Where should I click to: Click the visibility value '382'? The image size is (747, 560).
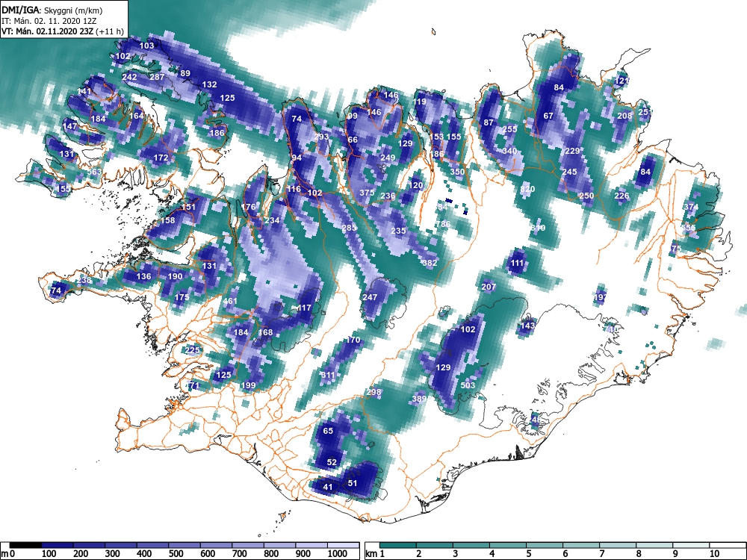[x=430, y=262]
